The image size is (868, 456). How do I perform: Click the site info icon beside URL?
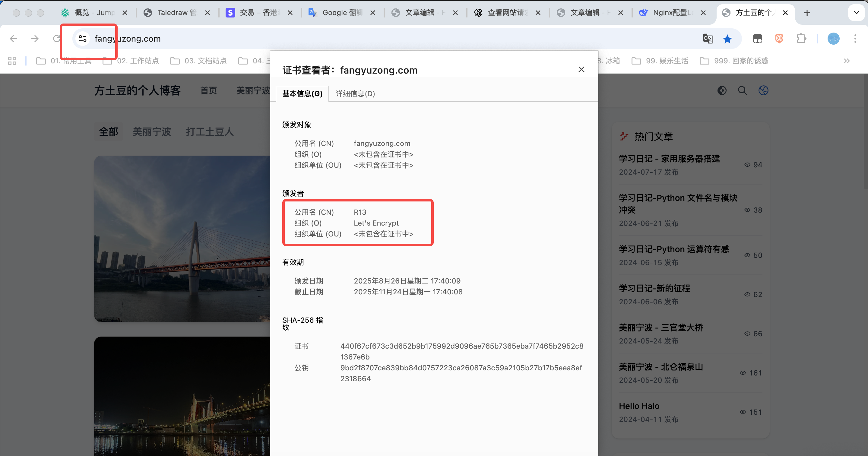click(x=83, y=39)
